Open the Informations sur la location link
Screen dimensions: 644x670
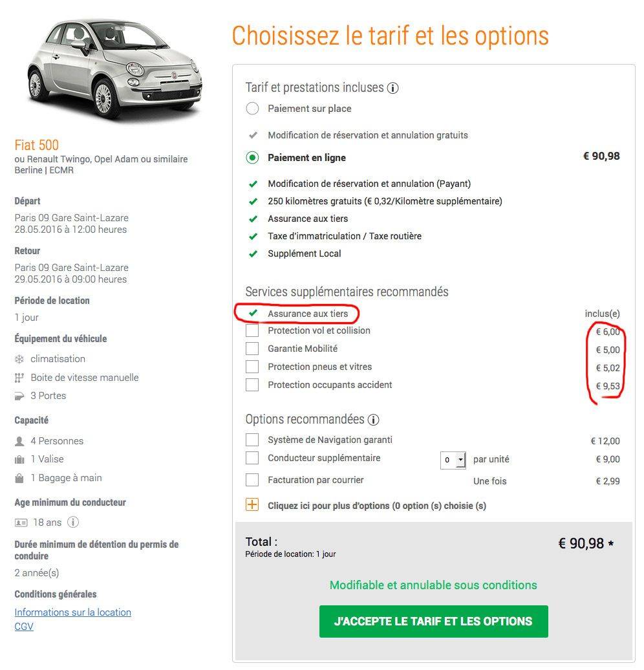(x=72, y=612)
